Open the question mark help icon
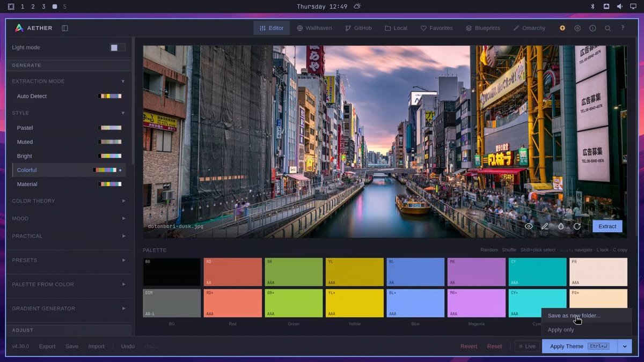 tap(623, 28)
